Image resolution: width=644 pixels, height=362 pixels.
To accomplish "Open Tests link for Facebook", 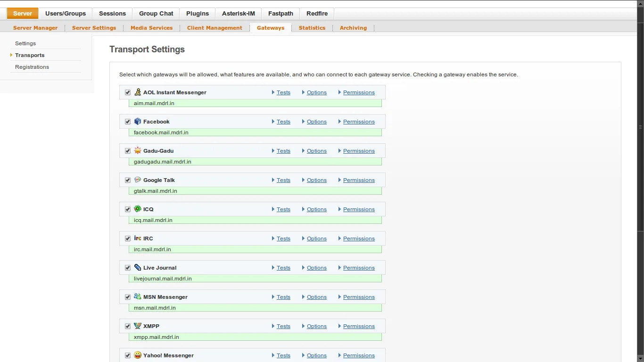I will click(x=283, y=122).
